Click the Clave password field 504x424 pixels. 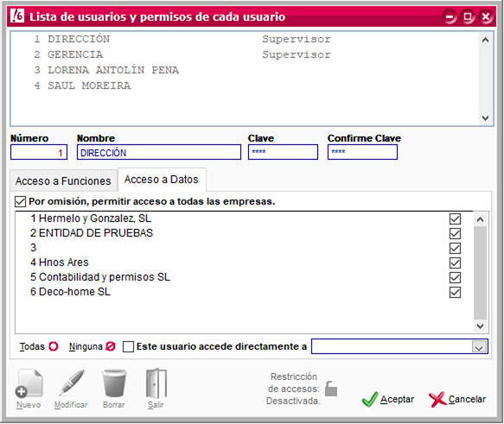coord(283,152)
